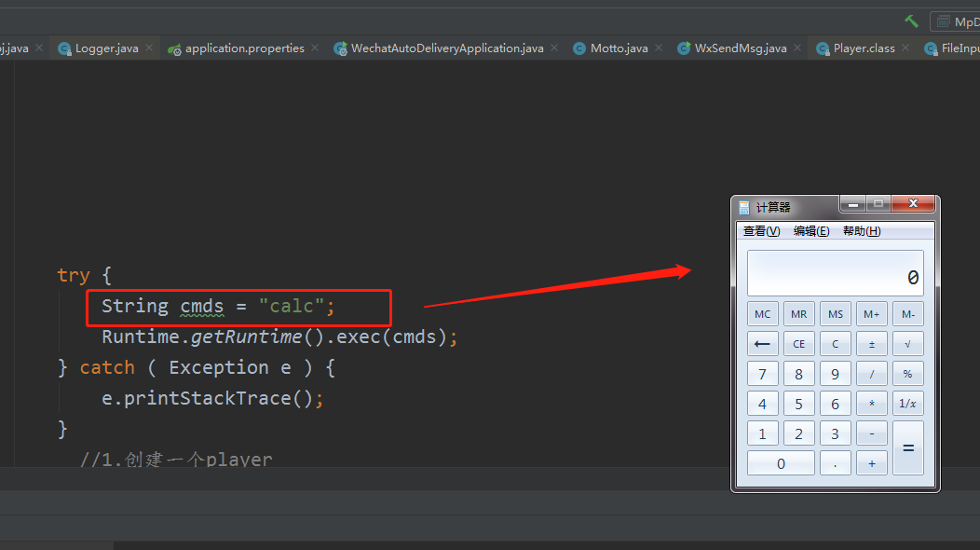Click the reciprocal 1/x button
The image size is (980, 550).
point(908,404)
